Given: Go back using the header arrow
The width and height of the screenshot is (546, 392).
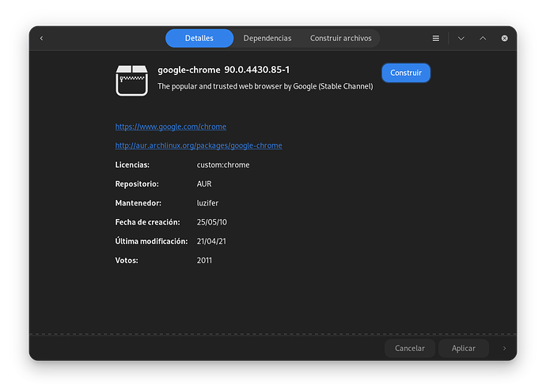Looking at the screenshot, I should 41,38.
